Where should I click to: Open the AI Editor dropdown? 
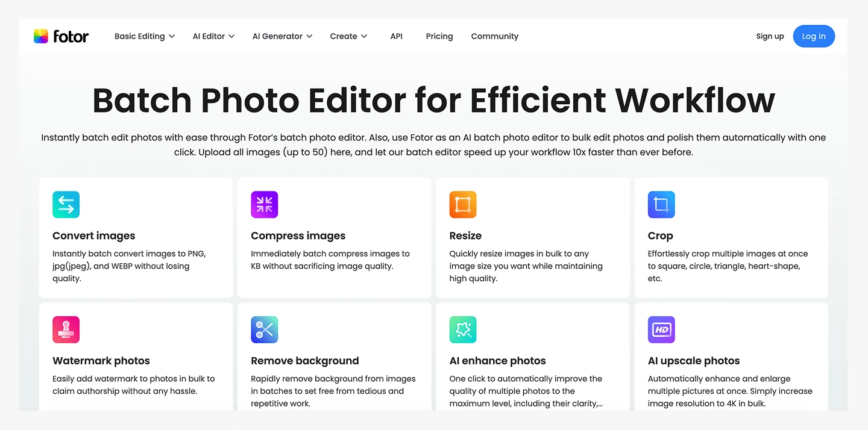coord(213,36)
